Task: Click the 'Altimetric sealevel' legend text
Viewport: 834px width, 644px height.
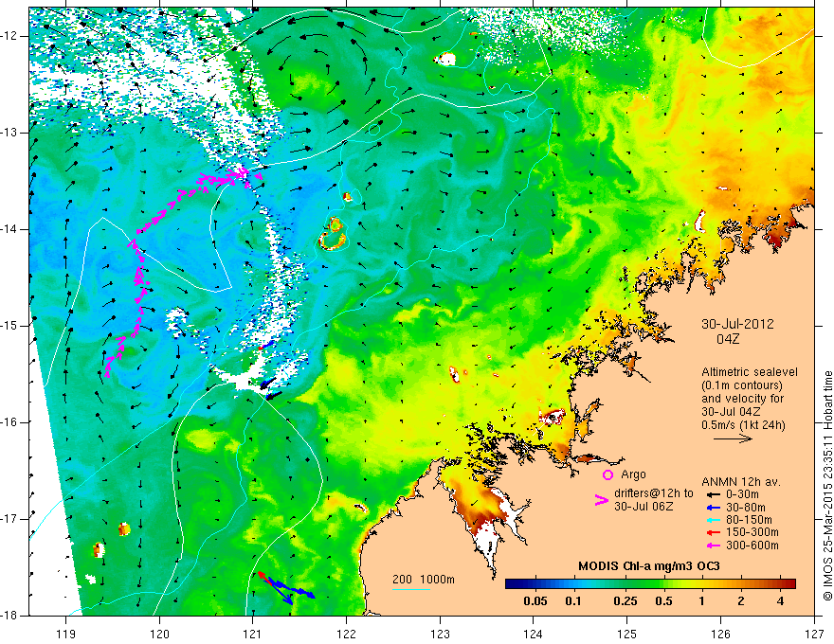Action: click(x=750, y=372)
